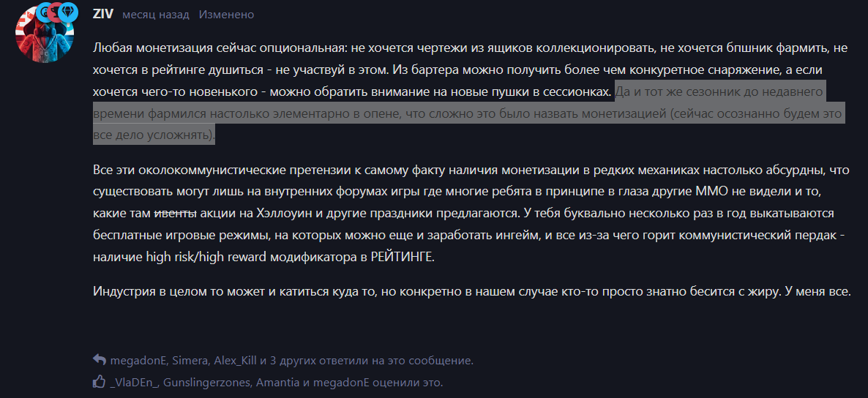Open ZIV's profile via avatar picture
Image resolution: width=868 pixels, height=398 pixels.
(45, 37)
